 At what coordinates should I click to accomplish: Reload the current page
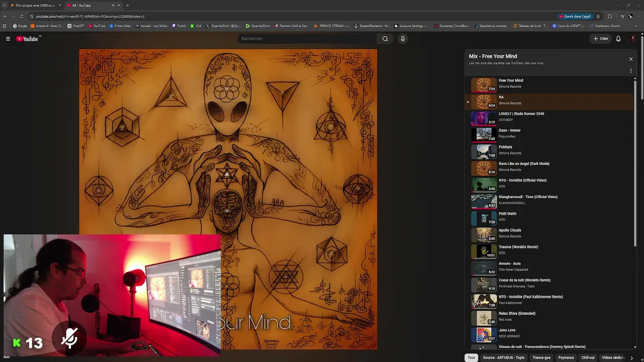21,16
